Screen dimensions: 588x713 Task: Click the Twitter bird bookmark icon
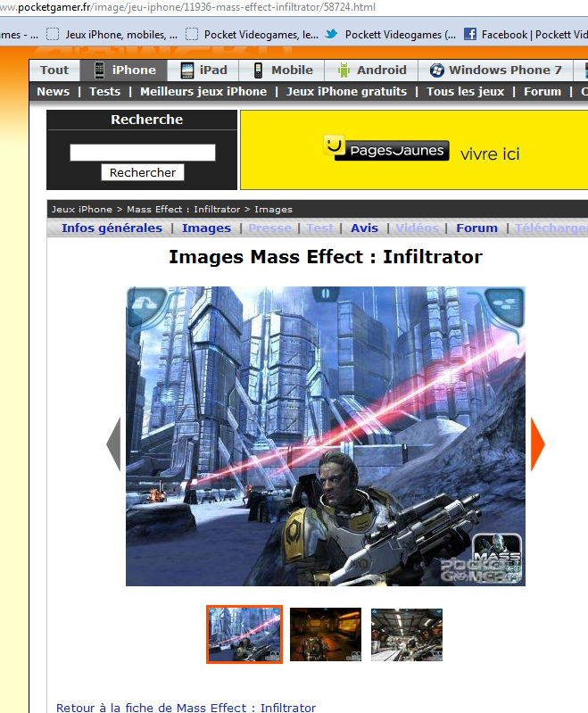331,34
